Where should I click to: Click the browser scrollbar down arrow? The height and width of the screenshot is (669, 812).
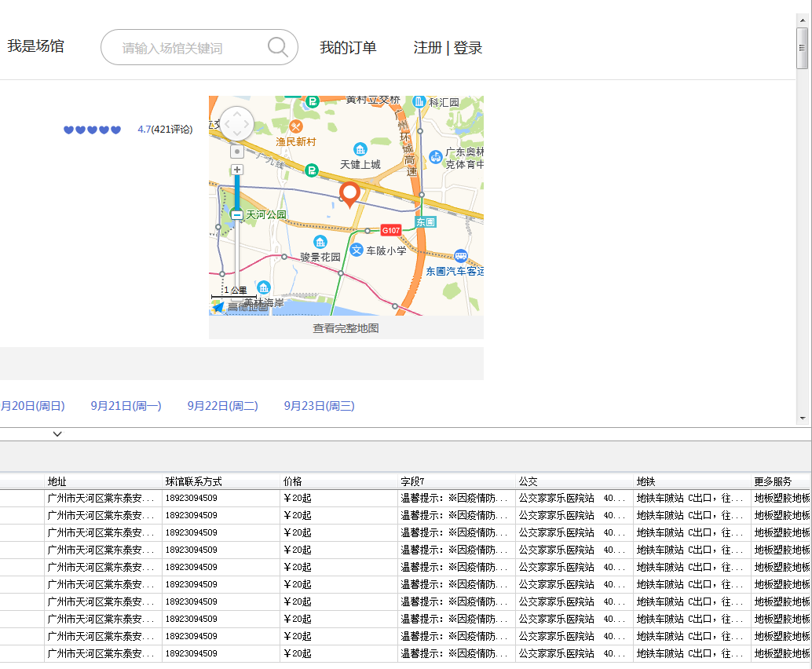click(802, 418)
